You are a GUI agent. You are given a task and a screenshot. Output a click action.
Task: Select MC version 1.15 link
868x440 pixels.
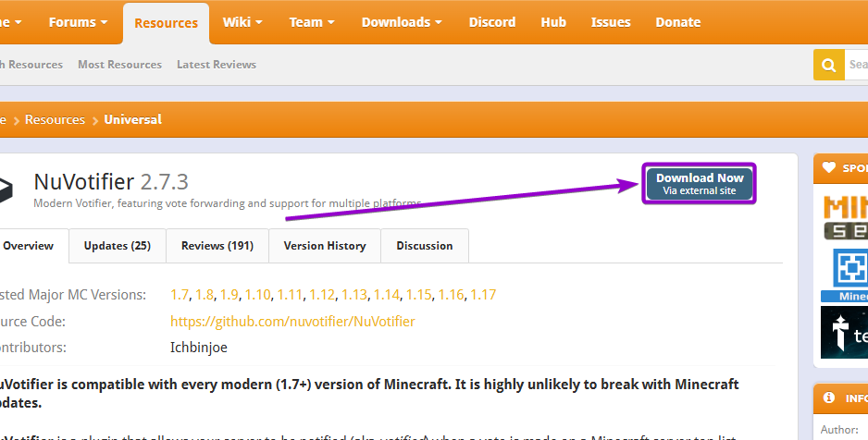(x=418, y=295)
